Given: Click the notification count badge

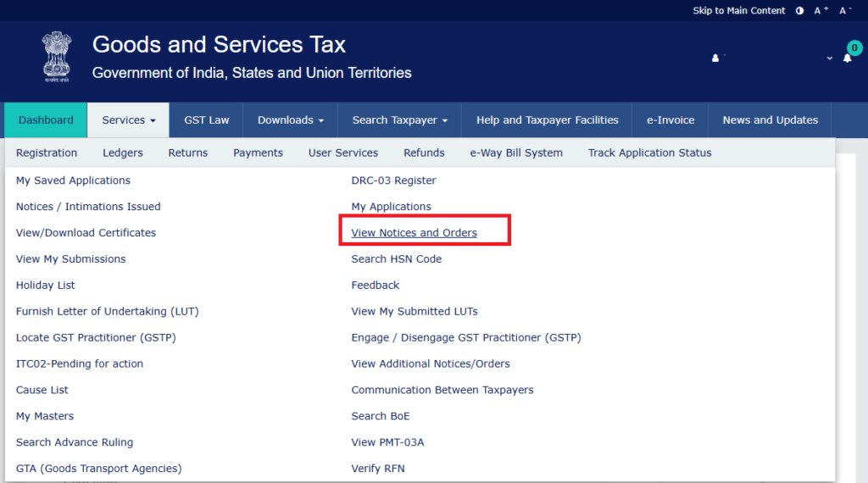Looking at the screenshot, I should (854, 47).
